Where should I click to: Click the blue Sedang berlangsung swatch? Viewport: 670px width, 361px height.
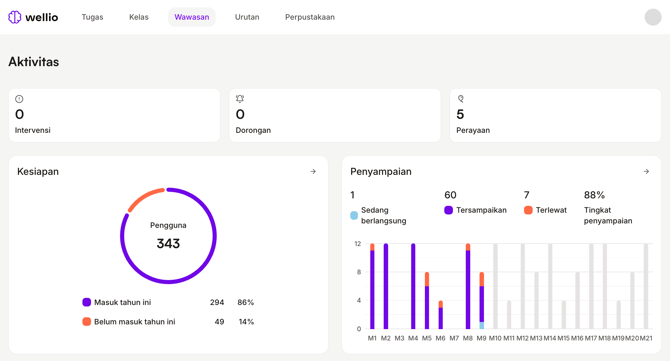354,215
